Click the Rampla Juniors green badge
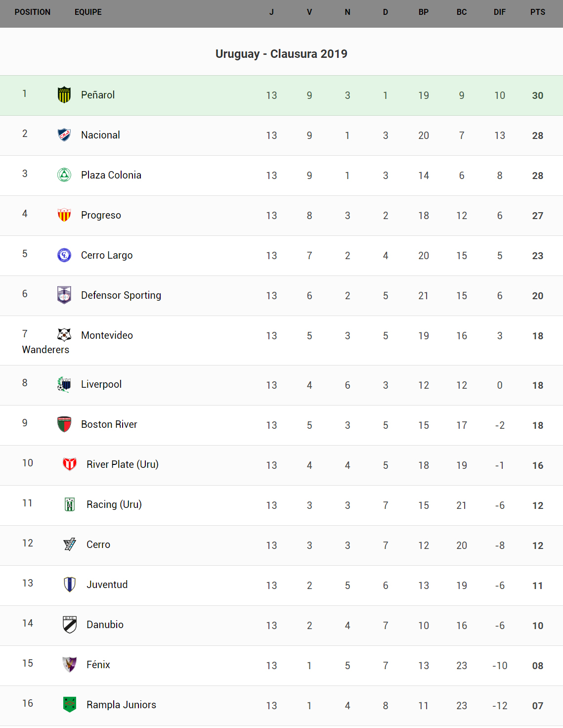This screenshot has width=563, height=728. [70, 705]
